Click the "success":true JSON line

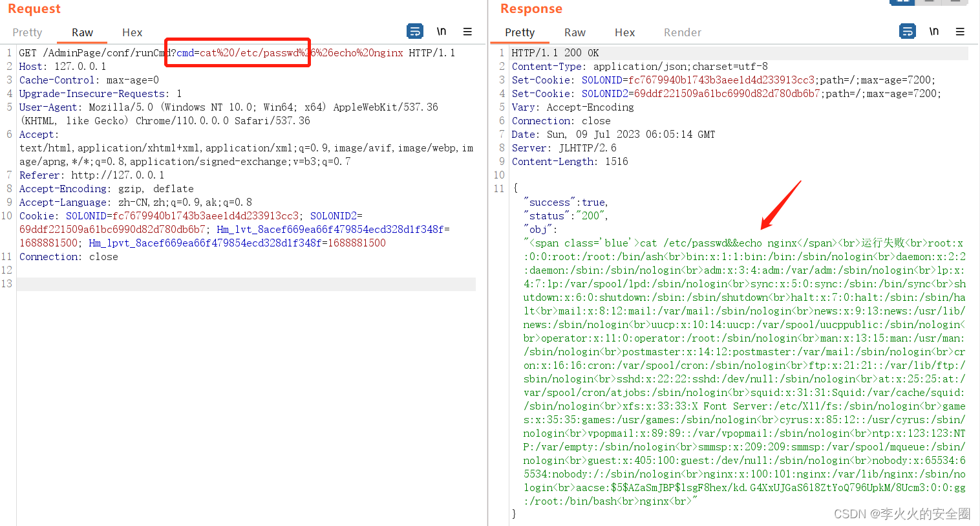tap(566, 203)
